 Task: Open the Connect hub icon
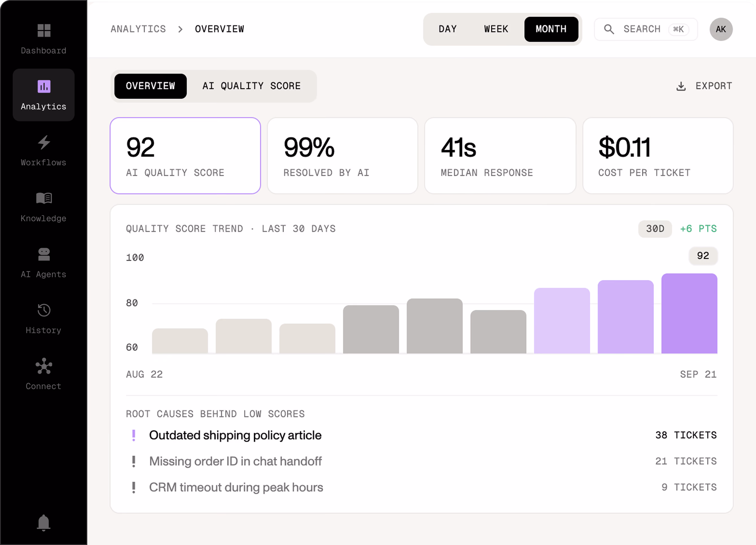click(x=44, y=366)
